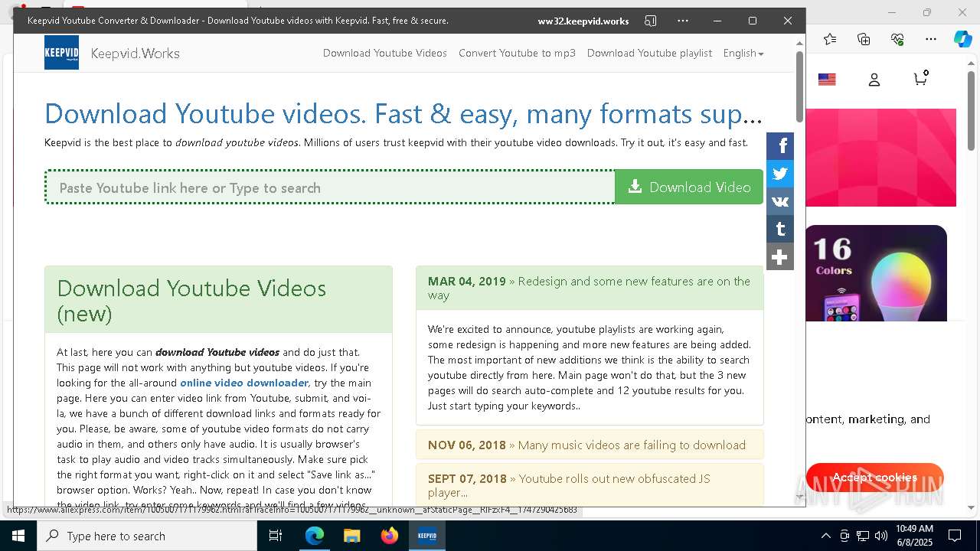The image size is (980, 551).
Task: Click the main Download Youtube videos headline
Action: [403, 114]
